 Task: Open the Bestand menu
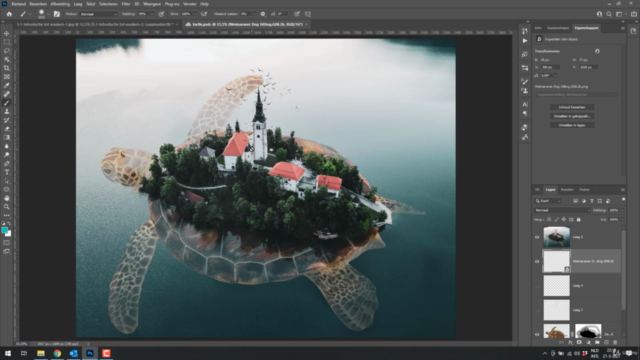(x=18, y=4)
